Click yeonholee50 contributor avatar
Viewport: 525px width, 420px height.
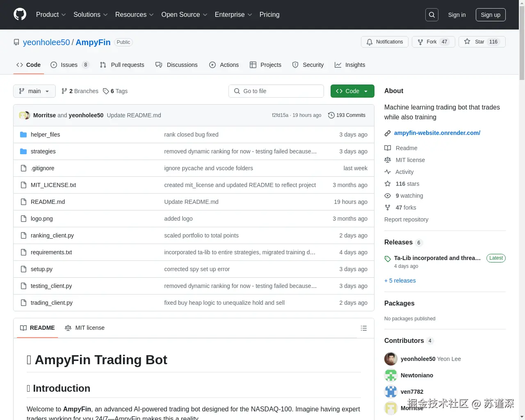[x=391, y=359]
